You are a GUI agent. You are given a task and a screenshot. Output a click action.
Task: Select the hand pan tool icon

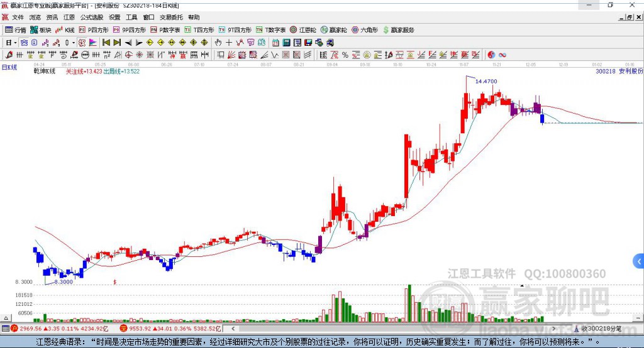pyautogui.click(x=218, y=43)
